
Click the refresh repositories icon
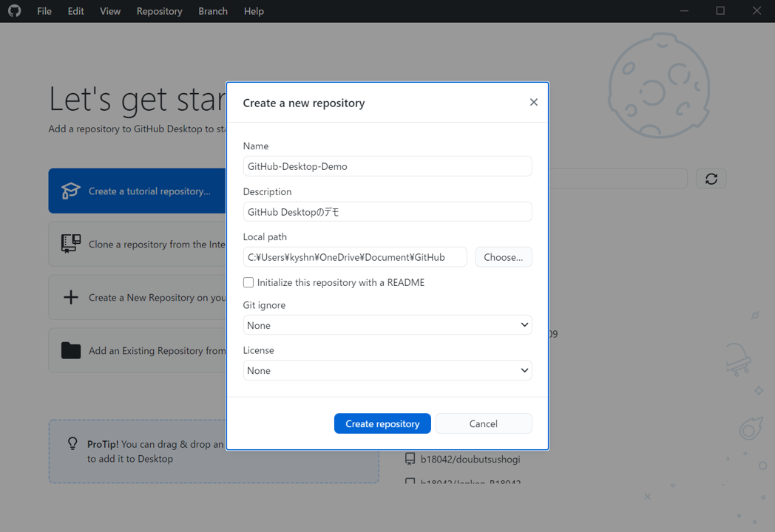(711, 178)
